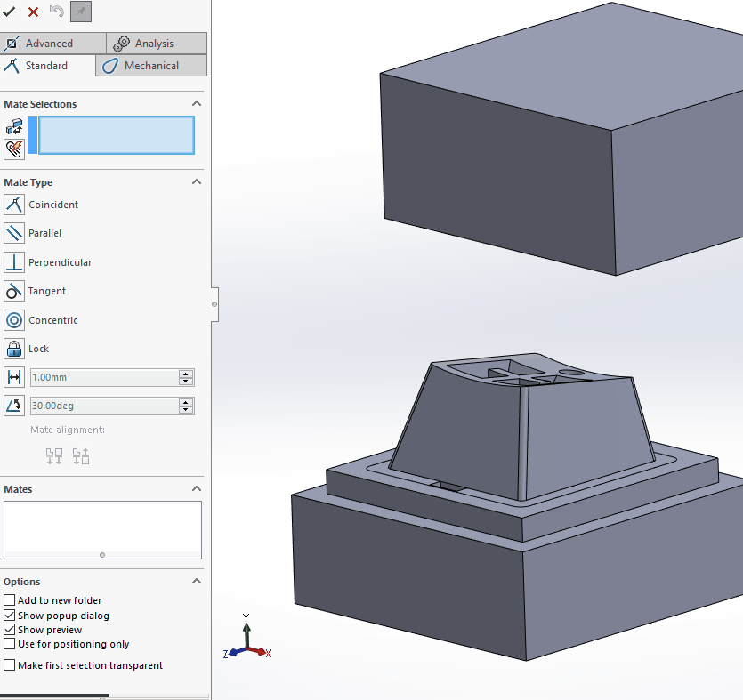Enable Make first selection transparent
Screen dimensions: 743x700
10,665
